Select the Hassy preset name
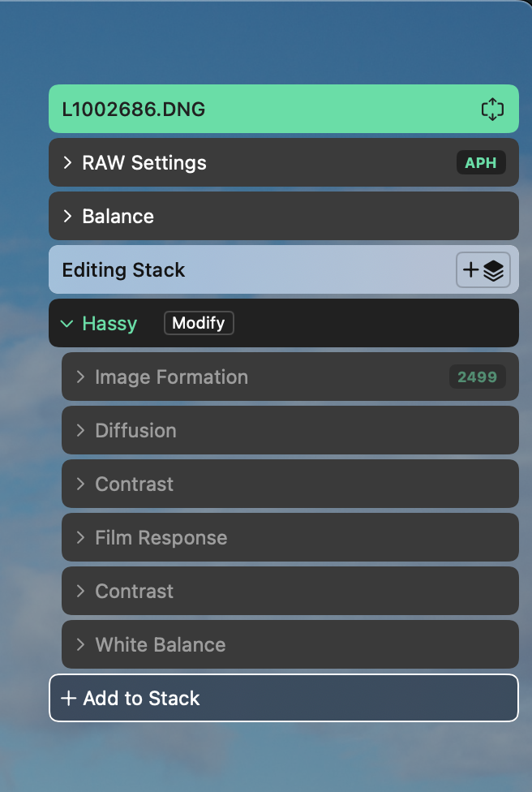Viewport: 532px width, 792px height. 109,324
